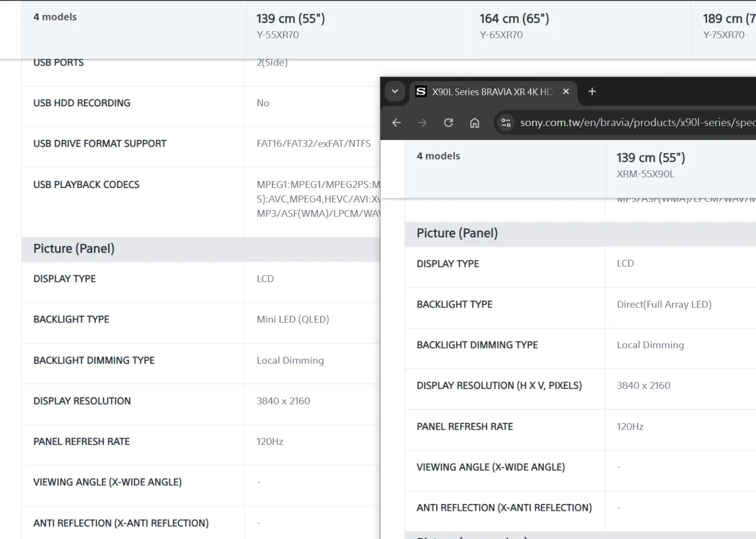Click 3840 x 2160 in back window

click(283, 401)
